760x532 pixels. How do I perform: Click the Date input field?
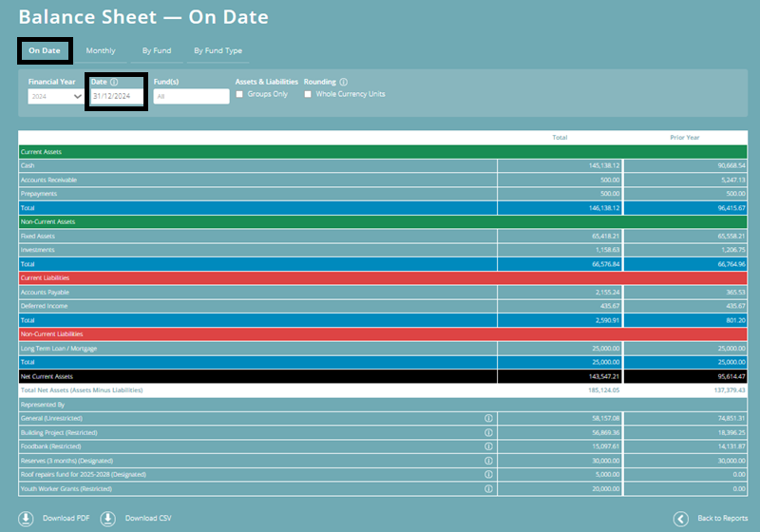[116, 96]
